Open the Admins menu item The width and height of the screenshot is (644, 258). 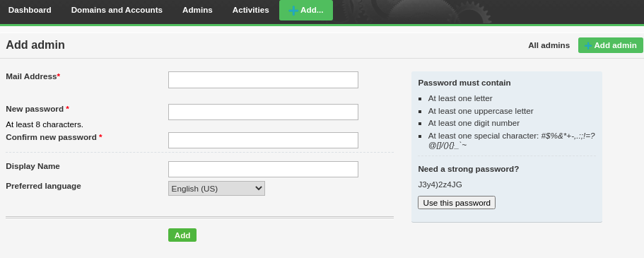(x=197, y=11)
